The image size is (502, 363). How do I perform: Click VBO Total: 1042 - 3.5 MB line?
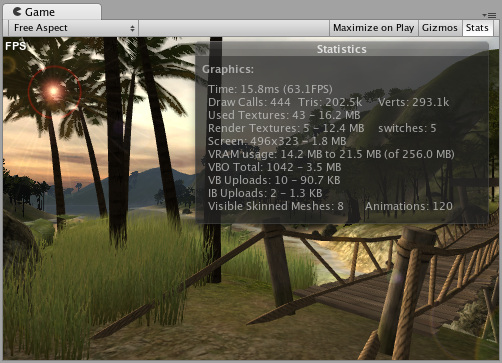point(275,167)
